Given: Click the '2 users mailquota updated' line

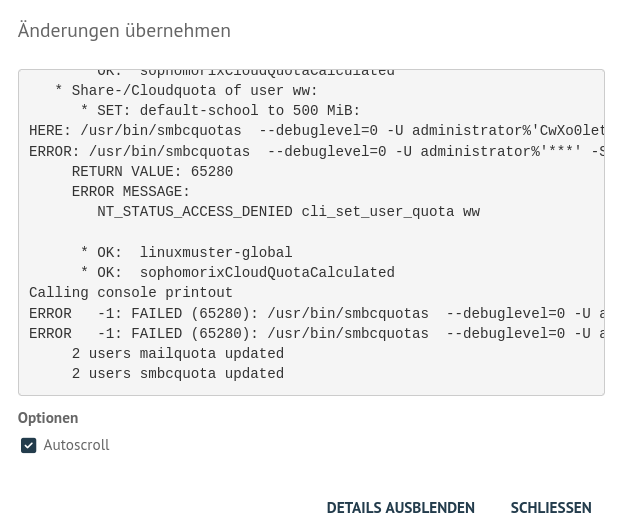Looking at the screenshot, I should tap(178, 354).
